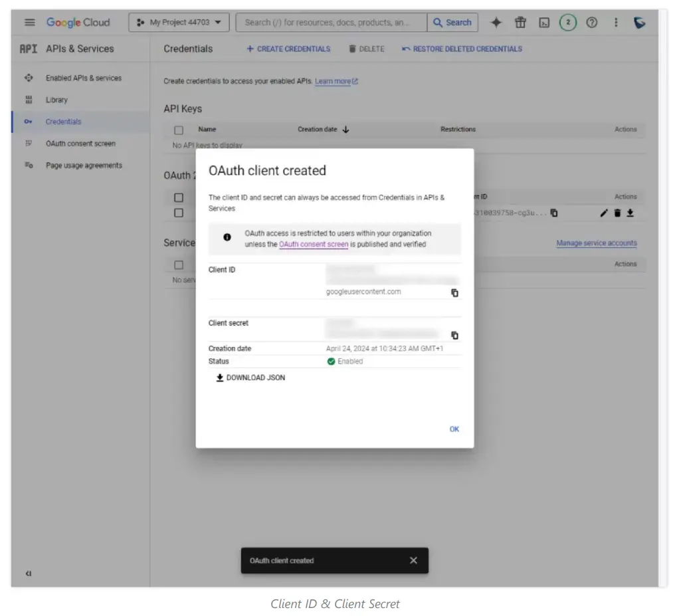Open OAuth consent screen sidebar item
Screen dimensions: 675x616
click(x=80, y=144)
